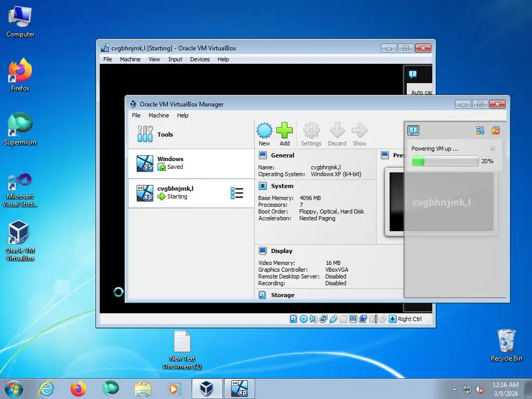The height and width of the screenshot is (399, 532).
Task: Click hard disk indicator in VM status bar
Action: tap(294, 319)
